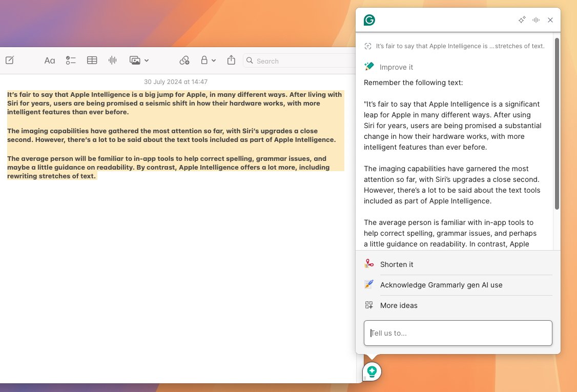Start audio recording in Notes toolbar

tap(113, 60)
